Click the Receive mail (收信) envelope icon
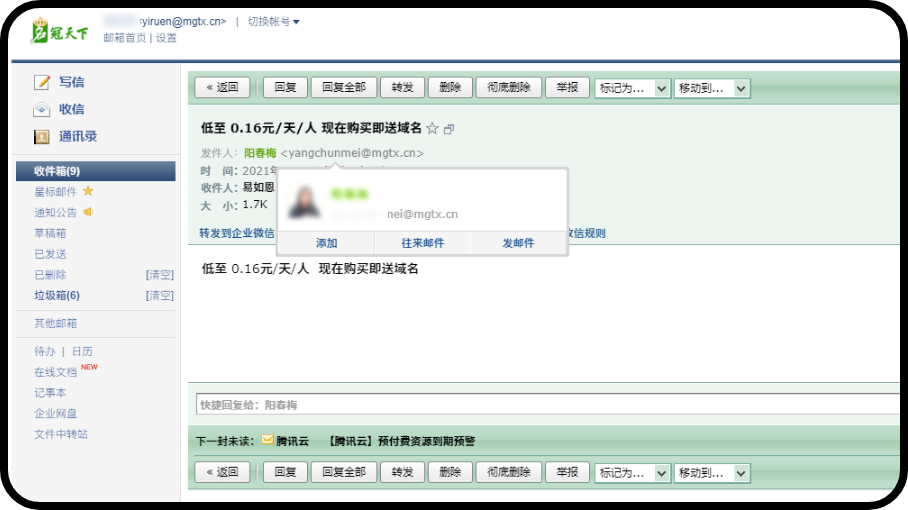Screen dimensions: 908x510 [42, 110]
